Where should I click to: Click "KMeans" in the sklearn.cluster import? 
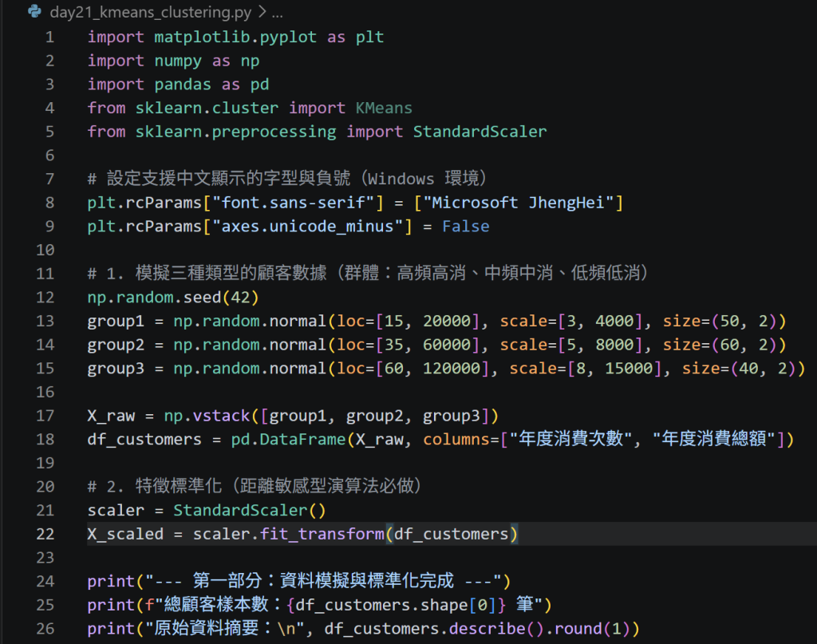[384, 108]
